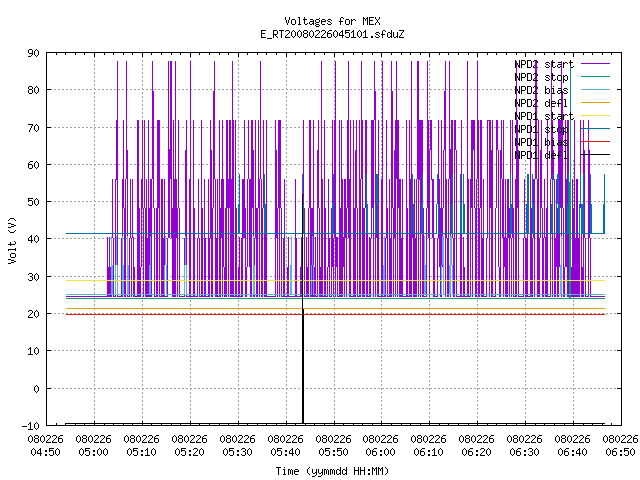Click the black NPD1 defl legend line sample
Image resolution: width=640 pixels, height=480 pixels.
pyautogui.click(x=595, y=155)
